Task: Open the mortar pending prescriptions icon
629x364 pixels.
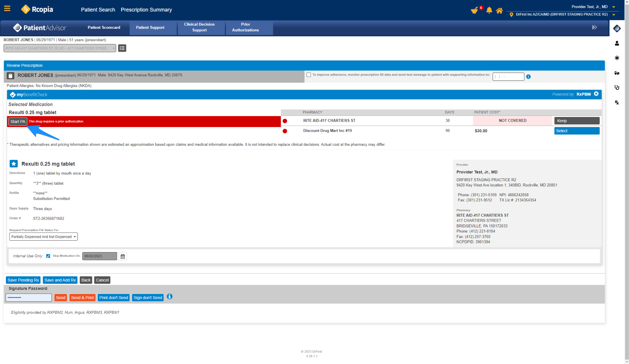Action: [x=474, y=10]
